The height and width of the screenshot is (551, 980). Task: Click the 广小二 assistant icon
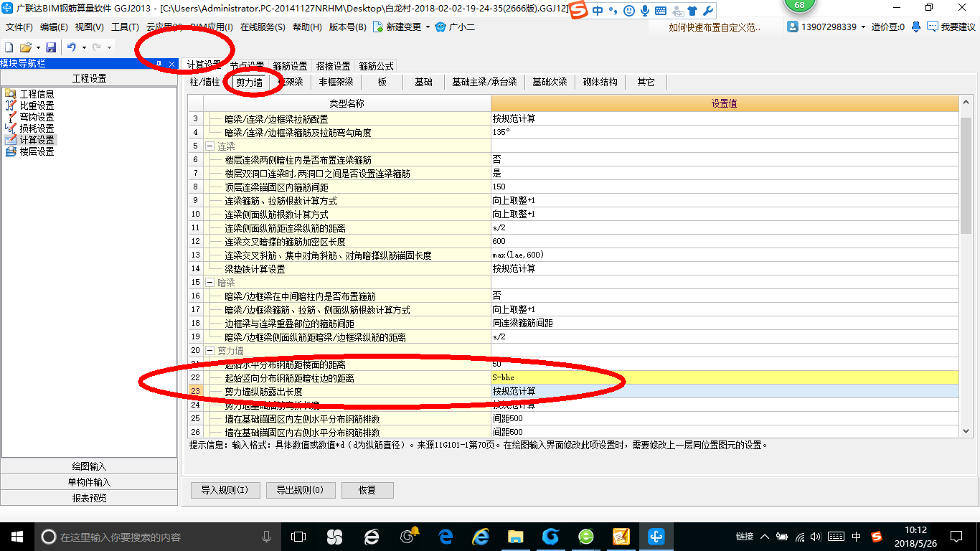tap(441, 27)
